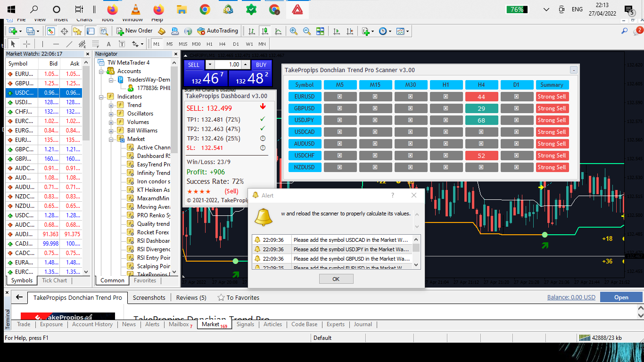Switch to line chart type
The height and width of the screenshot is (362, 644).
tap(278, 31)
